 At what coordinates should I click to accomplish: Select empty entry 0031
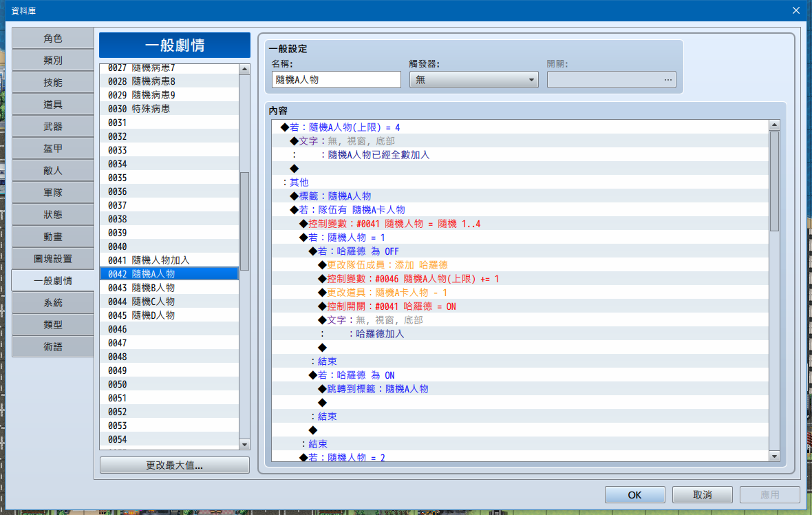[169, 123]
